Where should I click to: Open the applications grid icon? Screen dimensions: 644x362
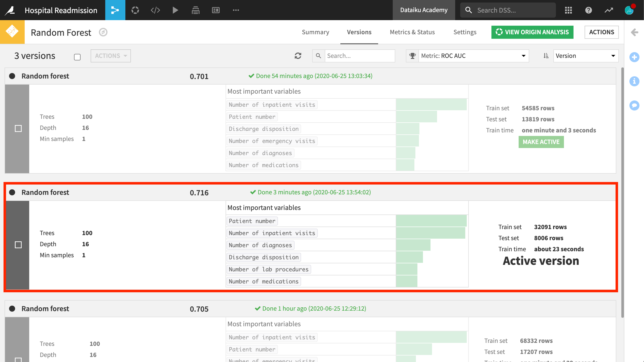(x=568, y=10)
